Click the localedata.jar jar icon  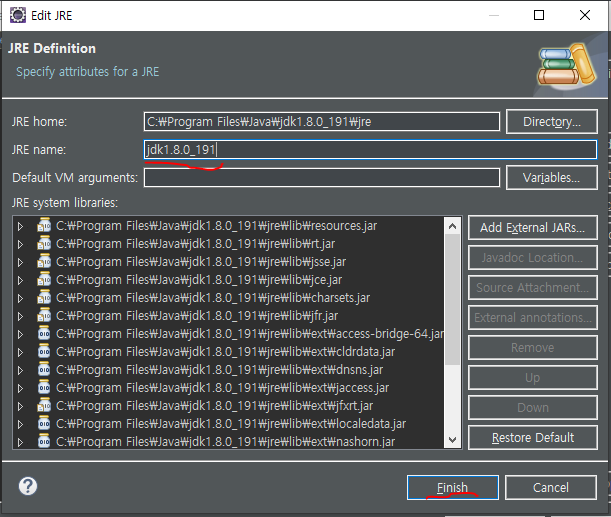click(x=44, y=423)
